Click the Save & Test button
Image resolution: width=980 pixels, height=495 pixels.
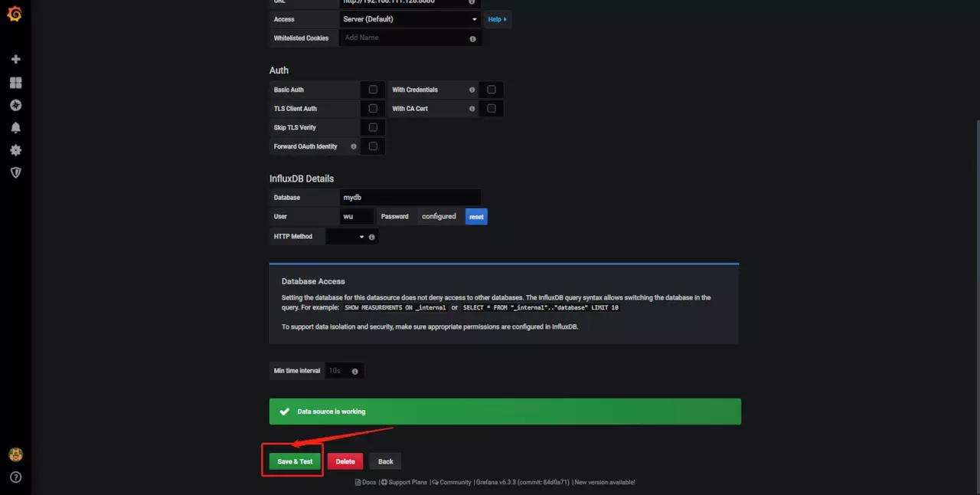coord(295,461)
